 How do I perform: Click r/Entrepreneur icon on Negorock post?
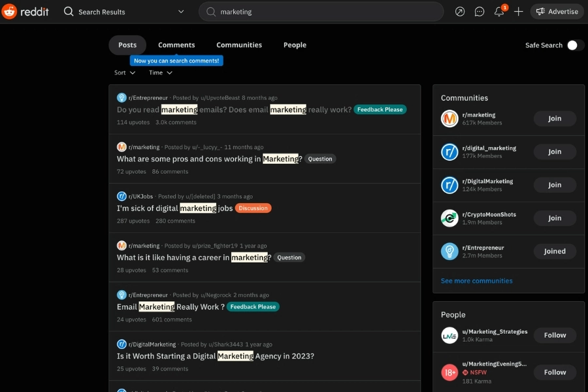(x=122, y=295)
